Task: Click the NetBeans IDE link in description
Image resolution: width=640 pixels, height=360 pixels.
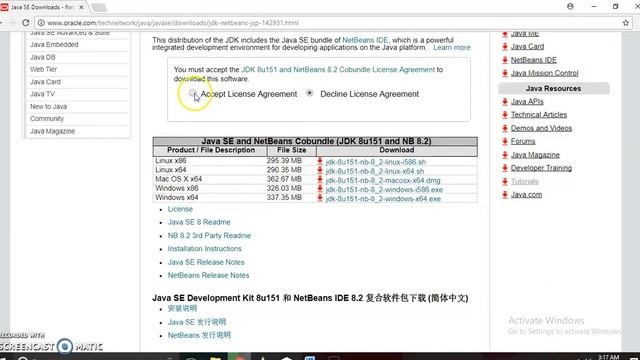Action: tap(365, 40)
